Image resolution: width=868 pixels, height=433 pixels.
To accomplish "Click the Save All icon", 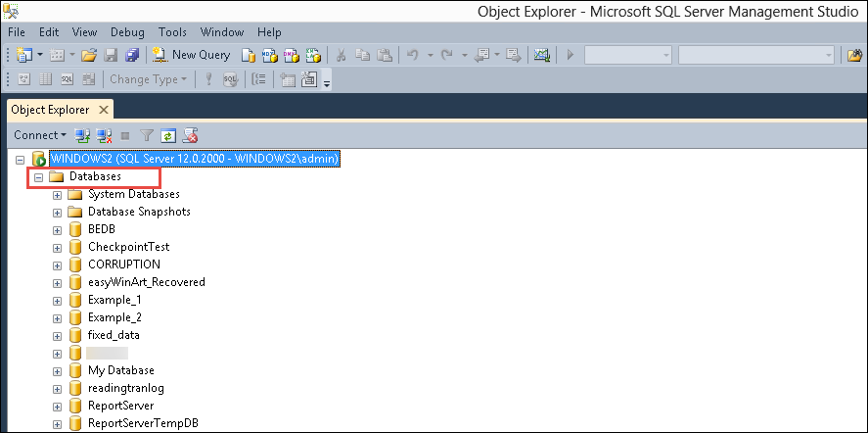I will [x=132, y=55].
